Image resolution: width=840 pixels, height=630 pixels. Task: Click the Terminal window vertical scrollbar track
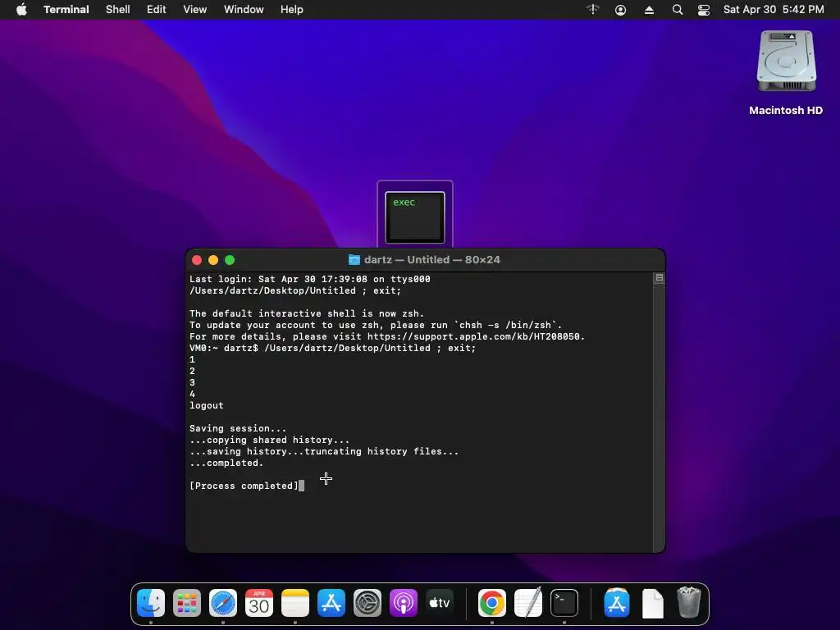coord(659,418)
